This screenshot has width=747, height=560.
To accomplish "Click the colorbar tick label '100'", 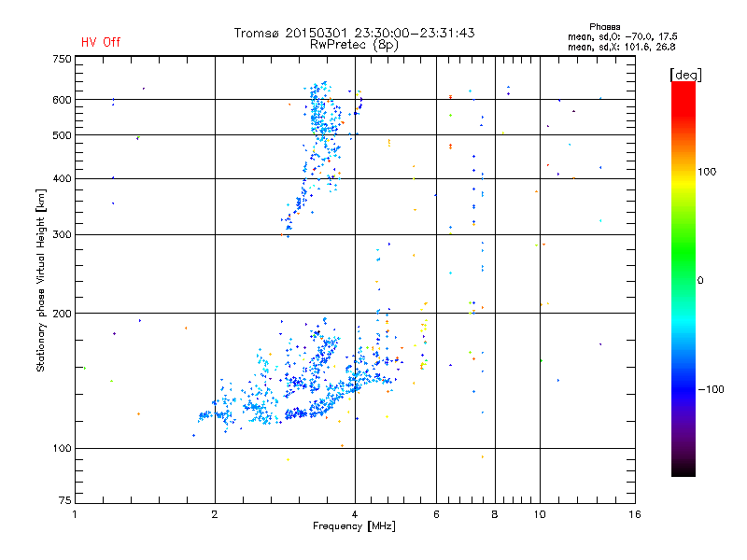I will tap(707, 172).
